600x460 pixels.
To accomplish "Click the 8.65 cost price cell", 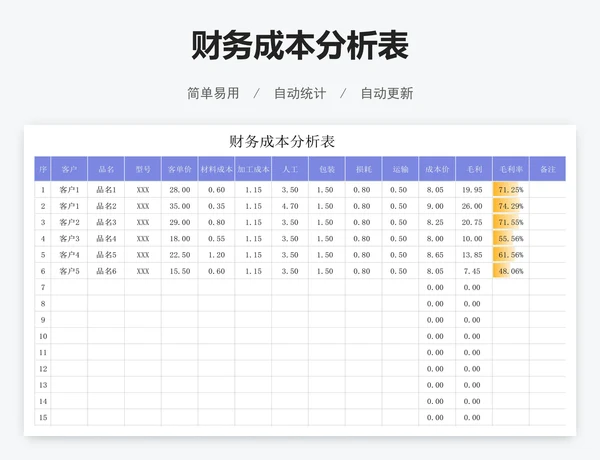I will (437, 254).
